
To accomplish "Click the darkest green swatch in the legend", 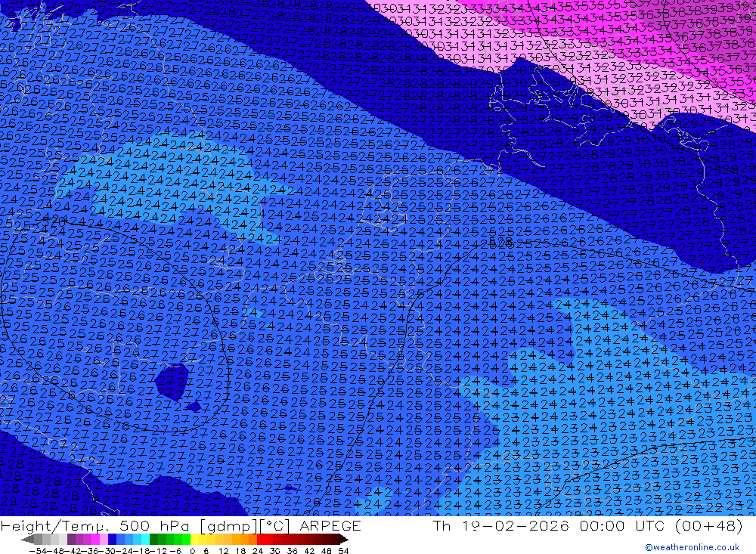I will pyautogui.click(x=153, y=540).
